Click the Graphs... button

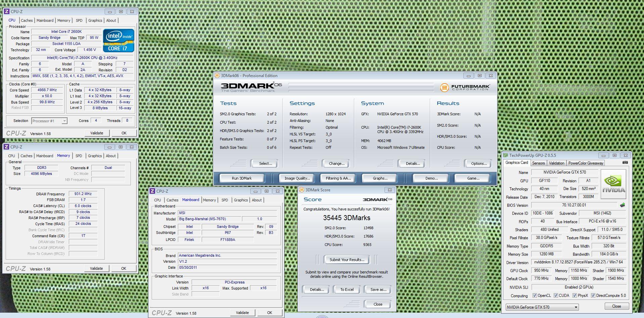coord(380,178)
